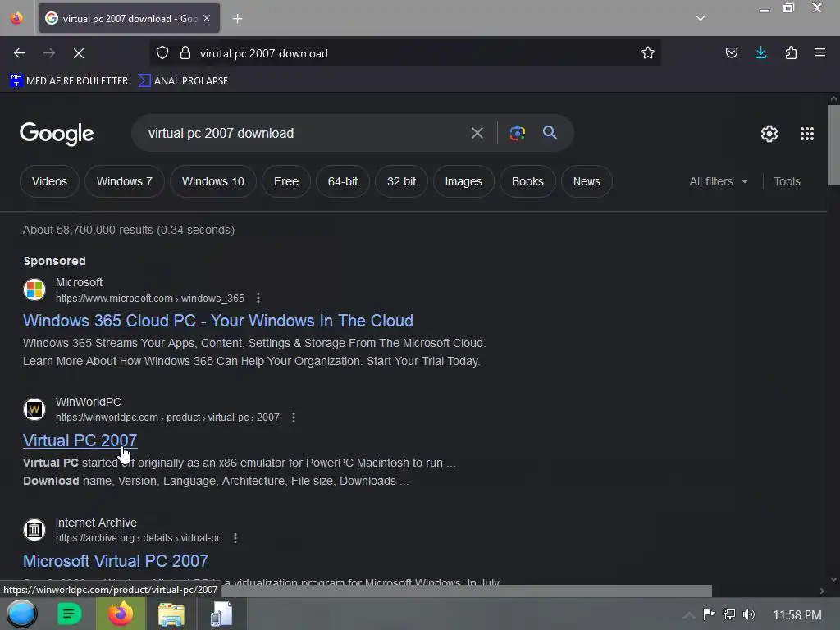Viewport: 840px width, 630px height.
Task: Open the extensions puzzle menu
Action: click(791, 53)
